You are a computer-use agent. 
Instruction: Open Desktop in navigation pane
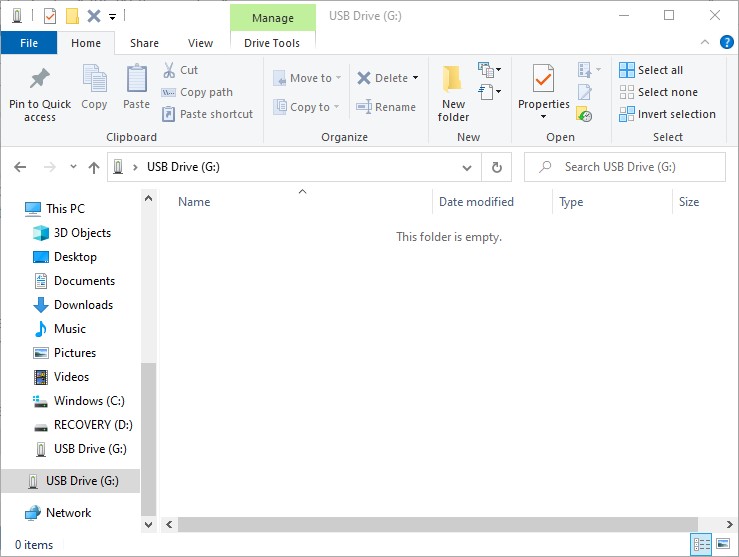point(65,257)
